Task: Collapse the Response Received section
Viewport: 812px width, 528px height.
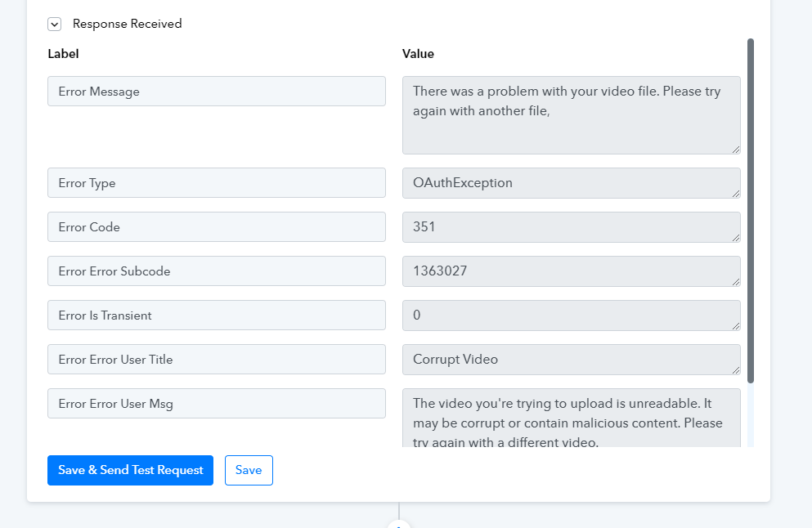Action: pyautogui.click(x=54, y=24)
